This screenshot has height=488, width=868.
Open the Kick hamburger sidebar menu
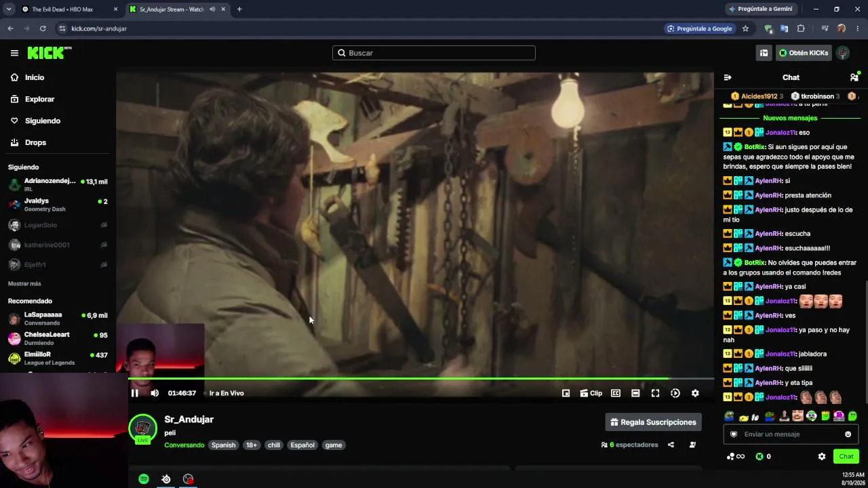click(x=14, y=53)
